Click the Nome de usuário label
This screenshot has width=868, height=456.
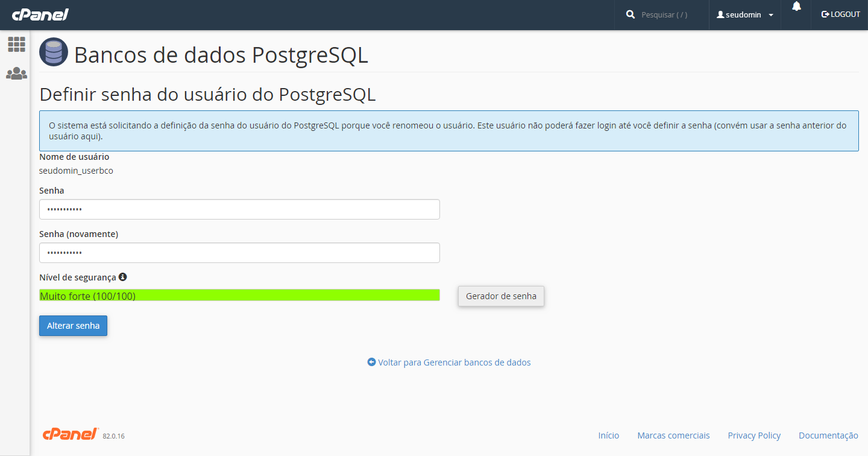point(74,157)
